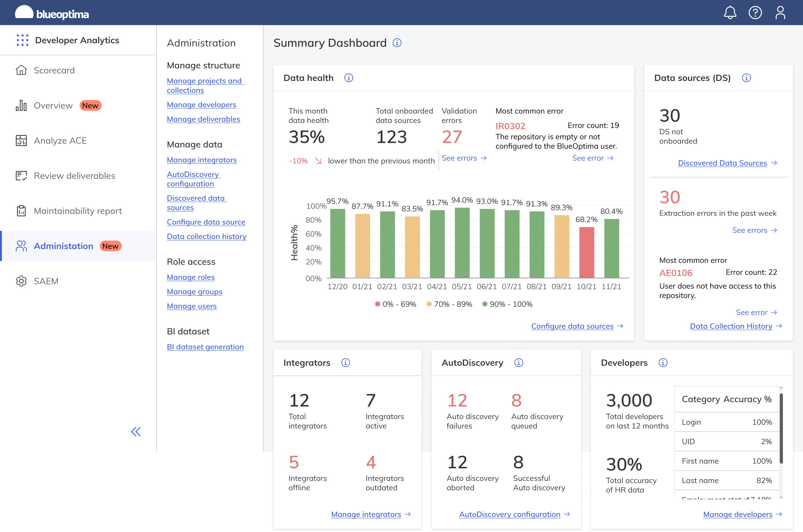This screenshot has width=803, height=532.
Task: Open Manage roles link
Action: [x=191, y=277]
